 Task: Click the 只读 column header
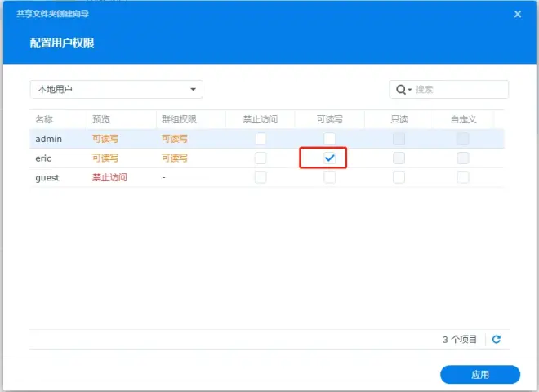point(399,119)
